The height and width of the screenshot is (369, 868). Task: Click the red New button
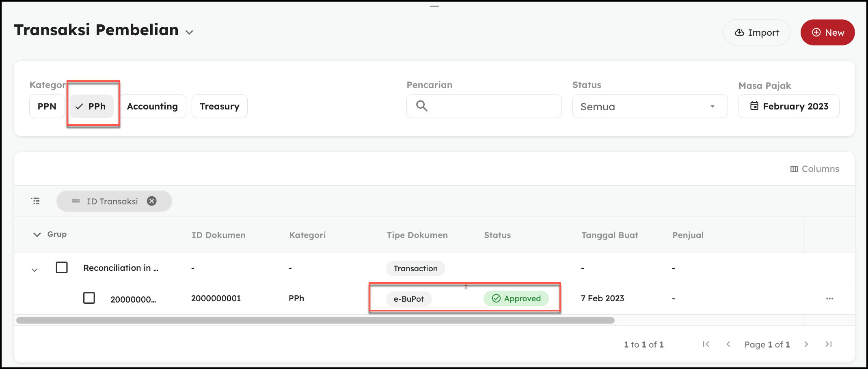pos(827,32)
